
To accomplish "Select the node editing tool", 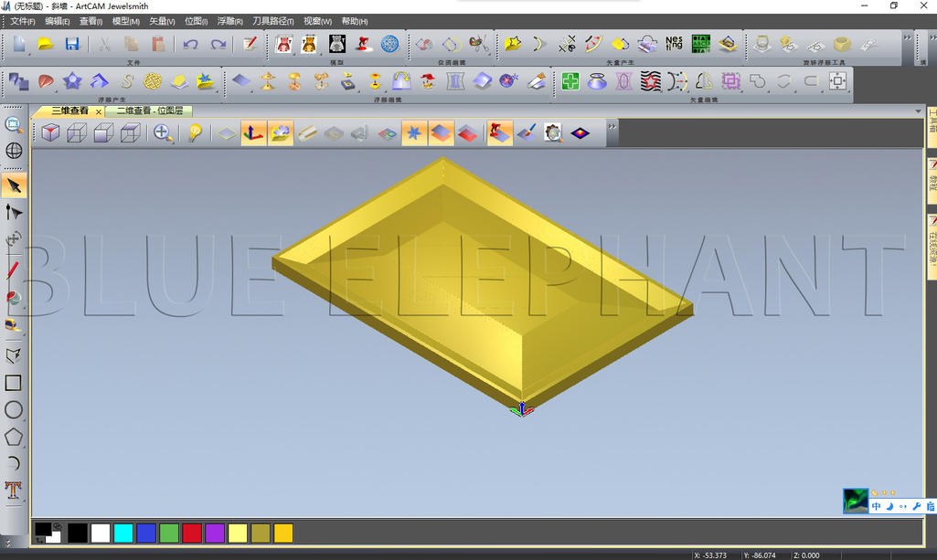I will pos(14,213).
